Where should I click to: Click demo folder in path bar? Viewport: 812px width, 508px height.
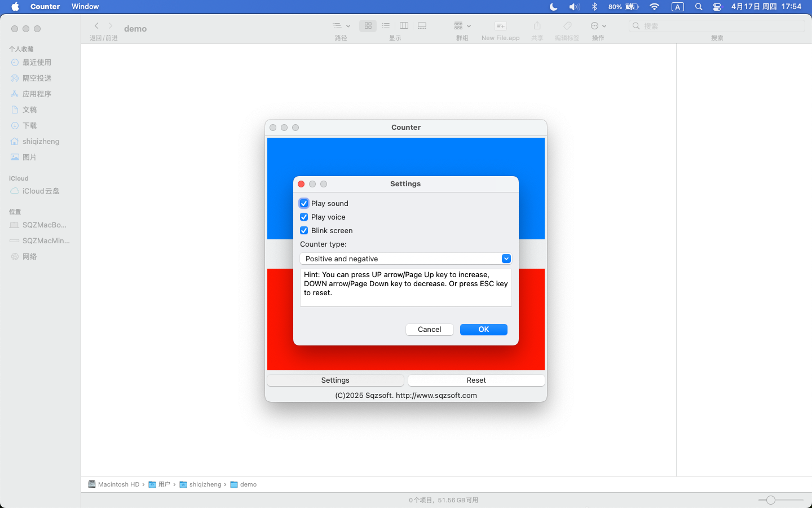244,484
